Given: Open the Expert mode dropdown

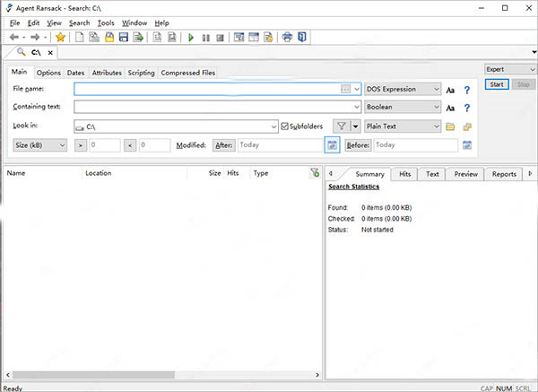Looking at the screenshot, I should click(x=508, y=69).
